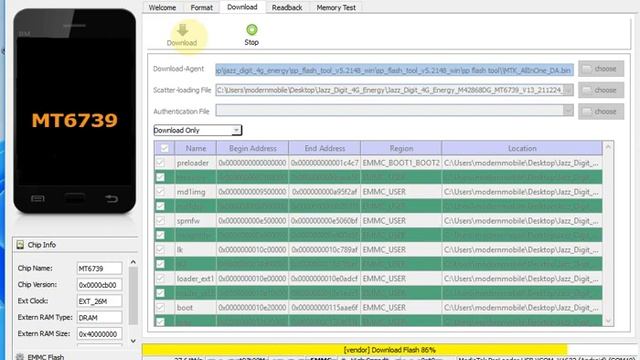Click begin address 0x0000000009500000 cell
The image size is (640, 360).
[x=252, y=192]
